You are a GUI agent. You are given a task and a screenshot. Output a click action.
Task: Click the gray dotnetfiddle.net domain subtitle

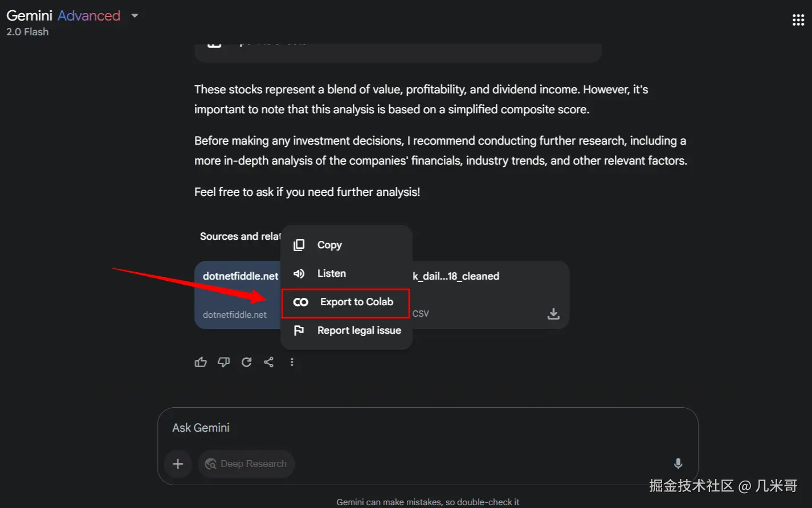(235, 314)
